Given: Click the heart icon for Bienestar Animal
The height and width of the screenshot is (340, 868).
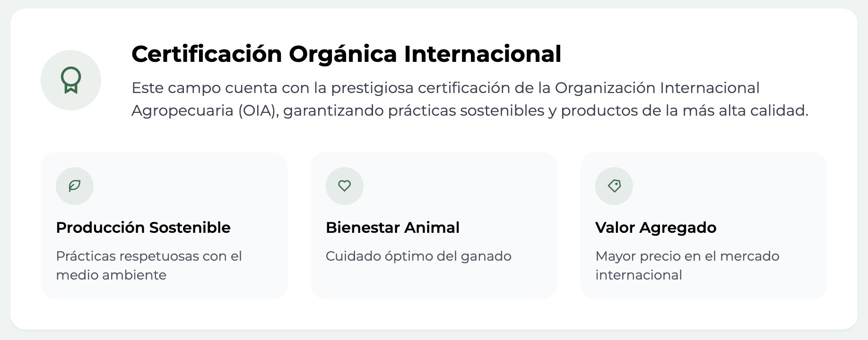Looking at the screenshot, I should (x=344, y=186).
